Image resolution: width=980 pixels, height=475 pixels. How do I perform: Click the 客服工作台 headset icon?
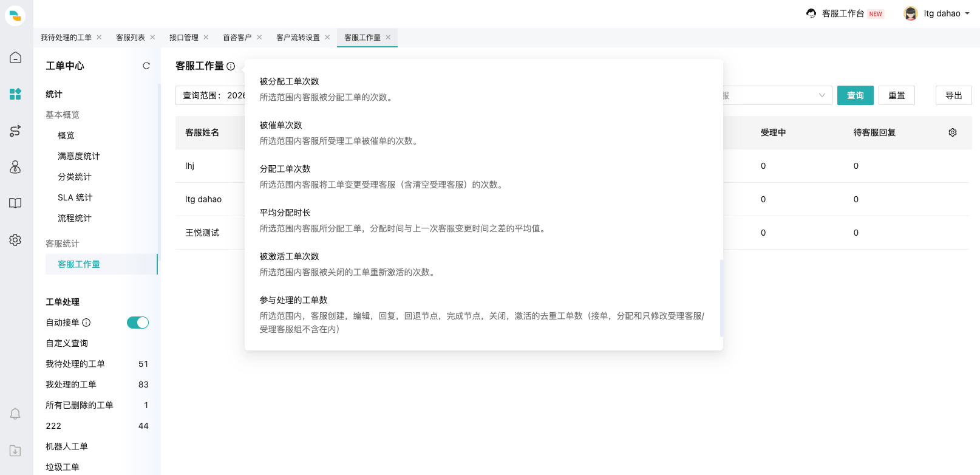pos(811,13)
